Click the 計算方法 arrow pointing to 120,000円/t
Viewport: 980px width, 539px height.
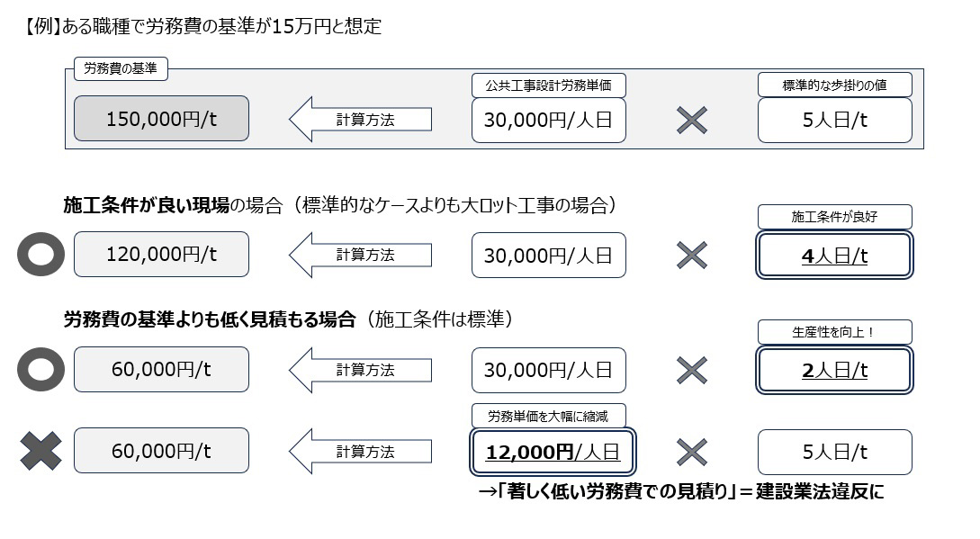[361, 255]
